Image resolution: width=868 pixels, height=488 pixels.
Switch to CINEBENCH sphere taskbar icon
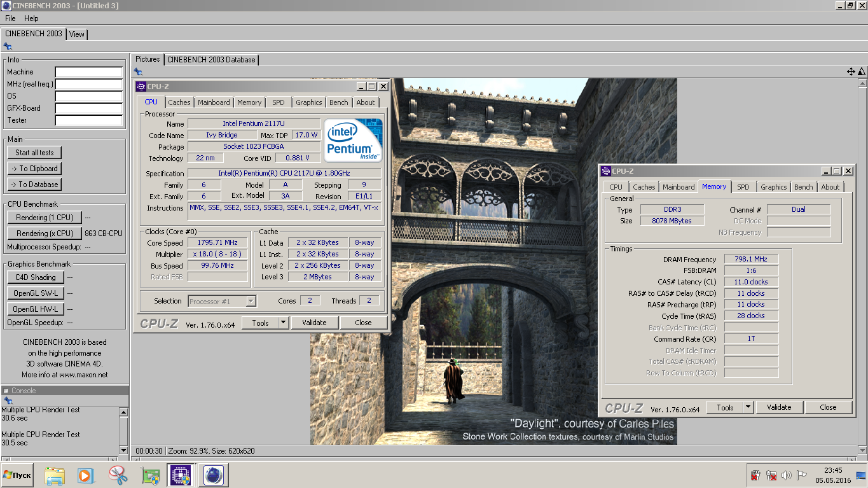click(214, 475)
